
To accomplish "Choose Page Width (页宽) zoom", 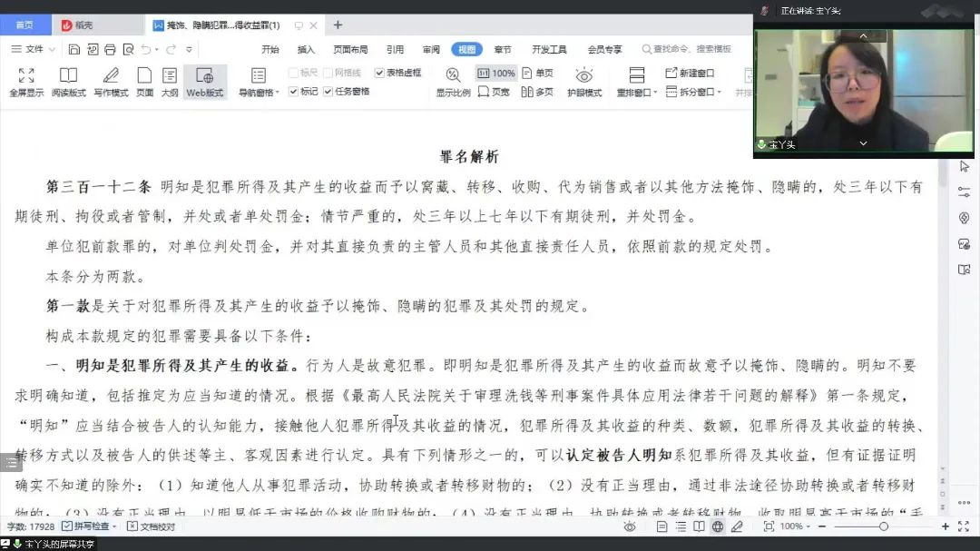I will [x=494, y=92].
